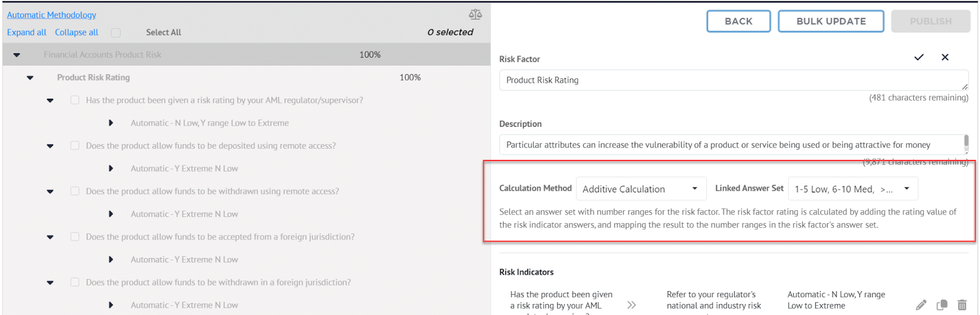
Task: Open the Calculation Method dropdown
Action: pyautogui.click(x=641, y=189)
